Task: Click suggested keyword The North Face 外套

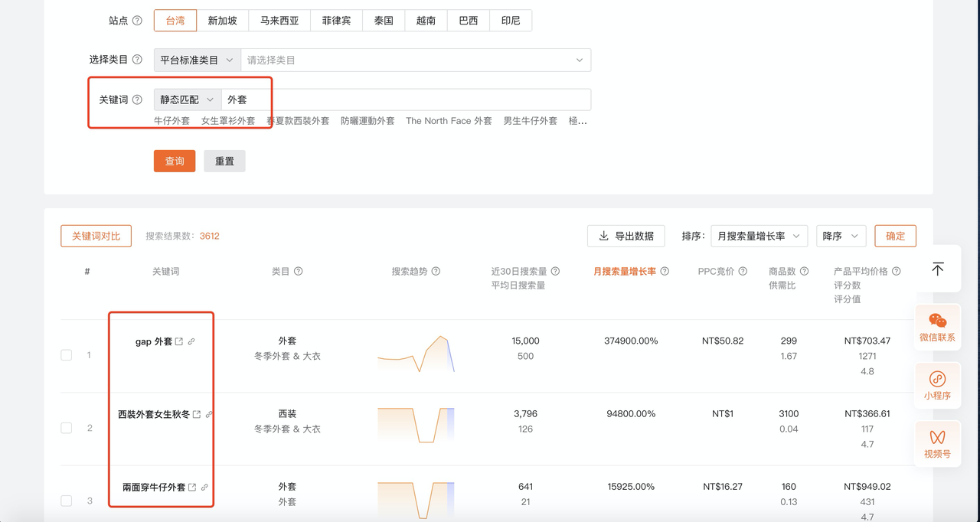Action: (449, 121)
